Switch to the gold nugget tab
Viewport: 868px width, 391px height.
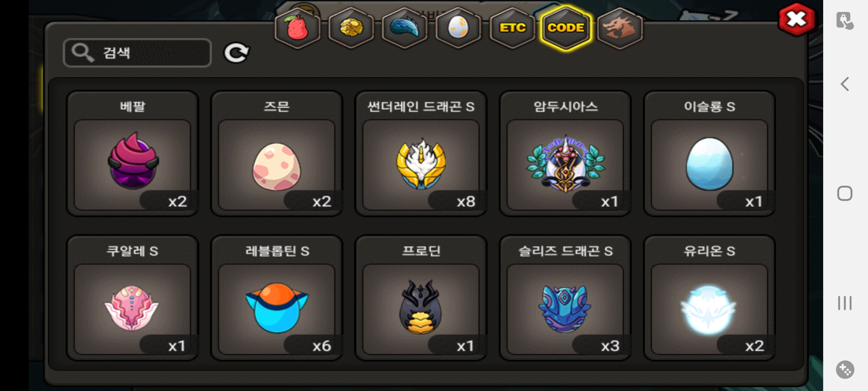pos(351,28)
